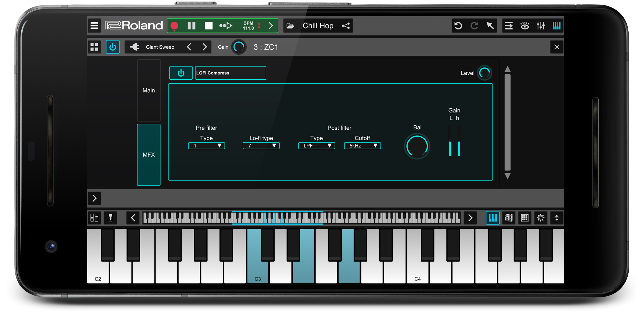Shift keyboard range left

click(x=133, y=218)
